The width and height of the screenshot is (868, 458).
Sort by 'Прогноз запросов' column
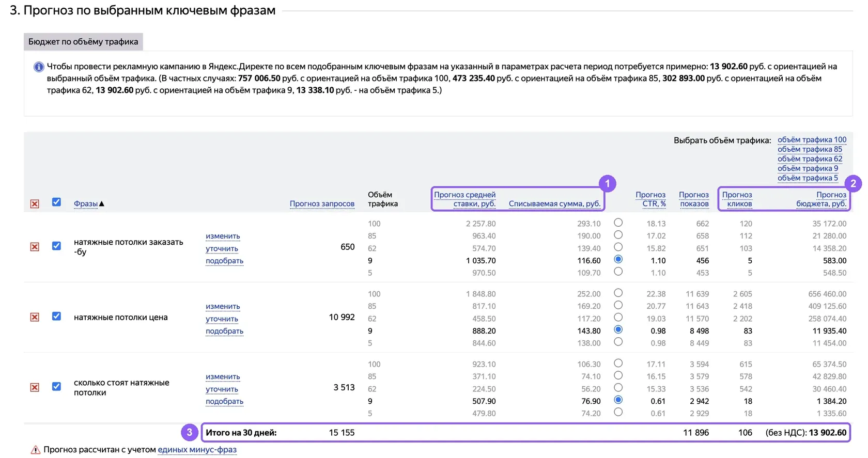click(x=322, y=204)
